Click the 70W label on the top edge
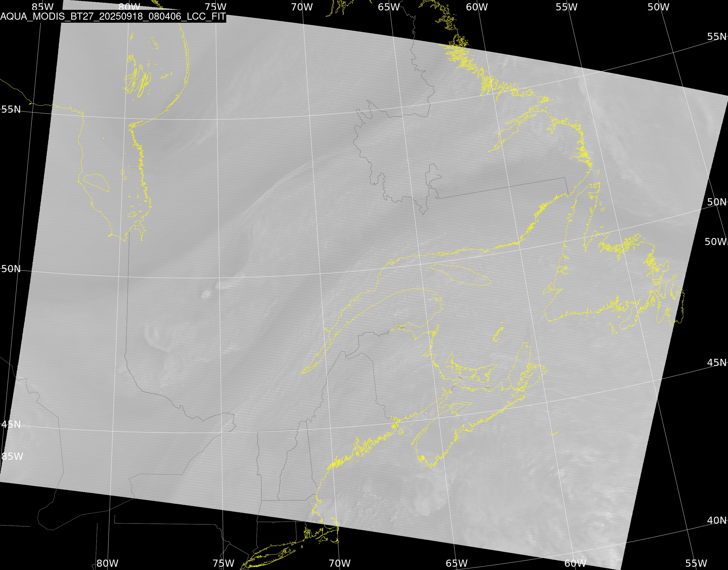The height and width of the screenshot is (570, 728). click(x=302, y=7)
